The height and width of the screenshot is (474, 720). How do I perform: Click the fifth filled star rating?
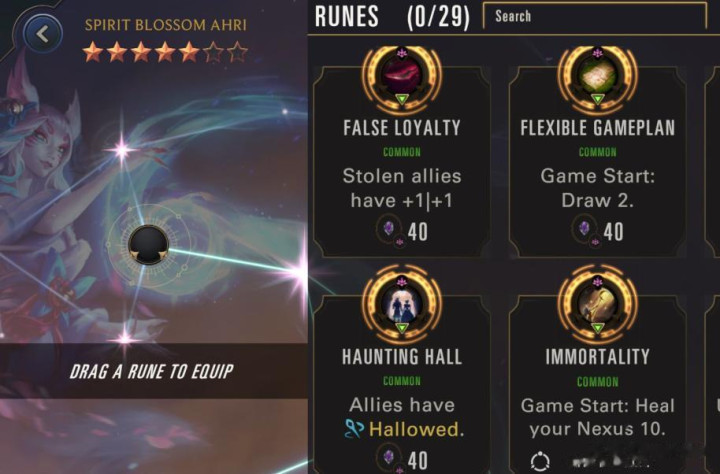188,52
